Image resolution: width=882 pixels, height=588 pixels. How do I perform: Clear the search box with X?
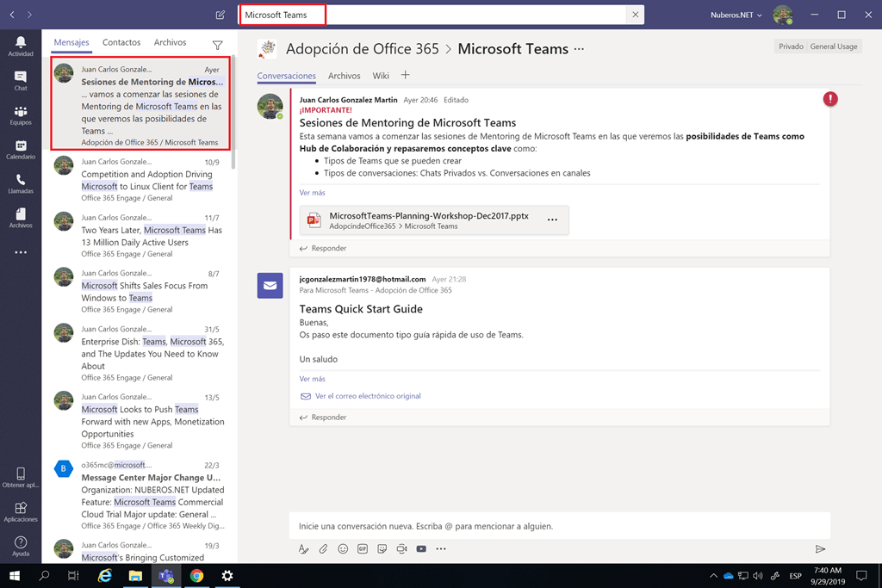636,15
